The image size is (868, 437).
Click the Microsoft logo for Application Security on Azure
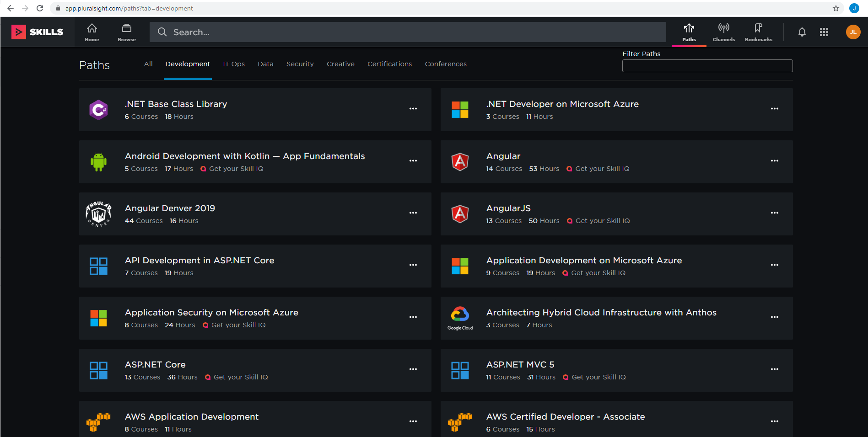(98, 318)
